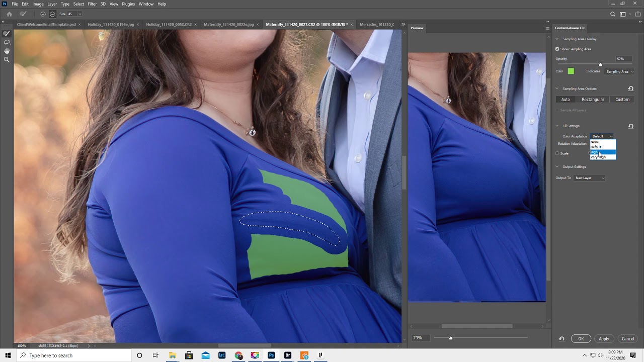This screenshot has height=362, width=644.
Task: Click the Color Adaptation Default dropdown field
Action: 602,136
